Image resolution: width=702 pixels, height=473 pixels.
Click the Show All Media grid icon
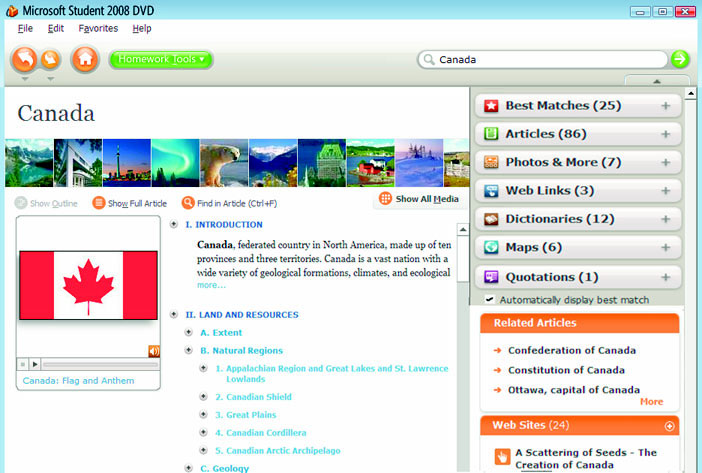[x=385, y=198]
